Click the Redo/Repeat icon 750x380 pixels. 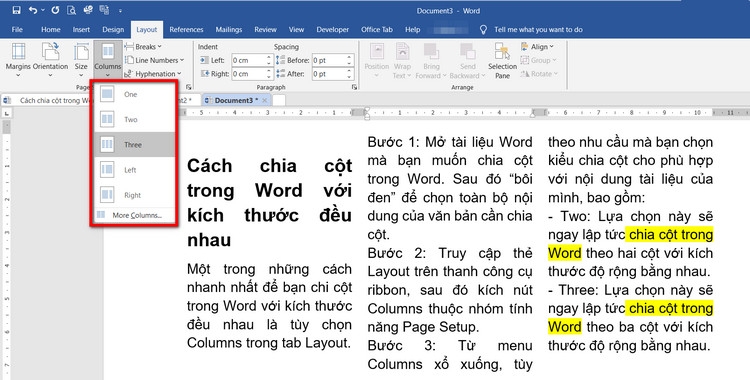pyautogui.click(x=56, y=10)
